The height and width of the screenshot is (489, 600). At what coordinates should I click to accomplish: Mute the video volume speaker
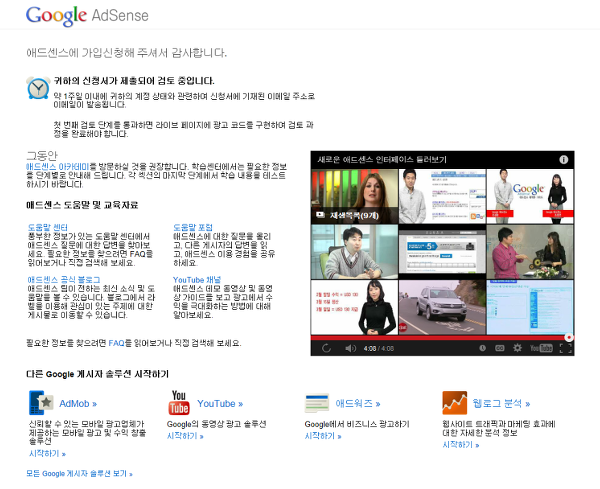[350, 348]
